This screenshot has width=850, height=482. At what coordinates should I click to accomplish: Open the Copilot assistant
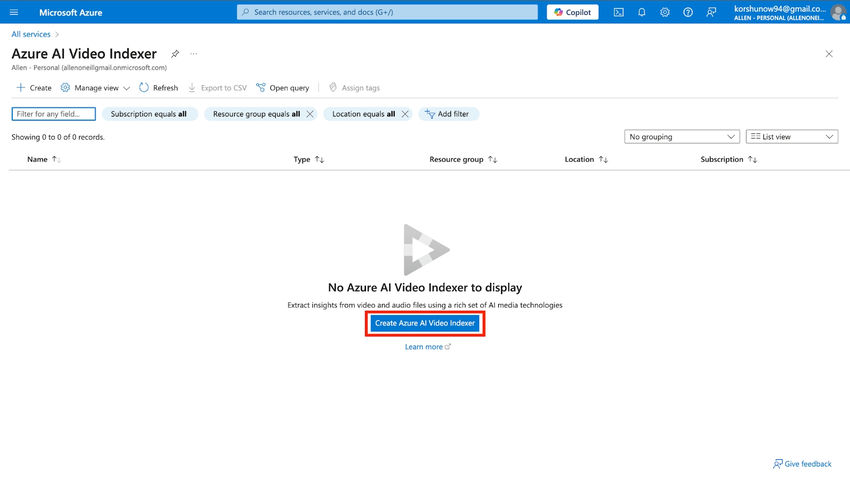tap(572, 12)
